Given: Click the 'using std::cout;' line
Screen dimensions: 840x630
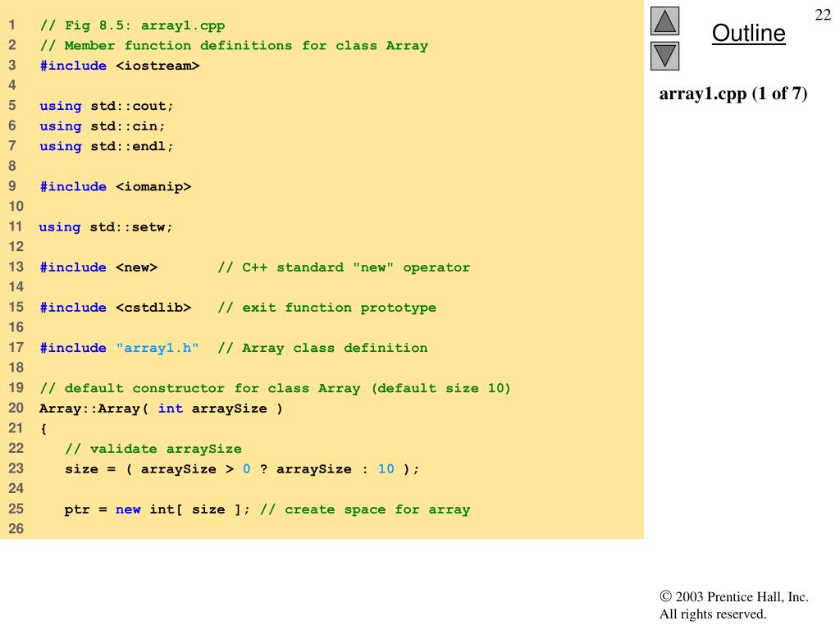Looking at the screenshot, I should coord(106,106).
